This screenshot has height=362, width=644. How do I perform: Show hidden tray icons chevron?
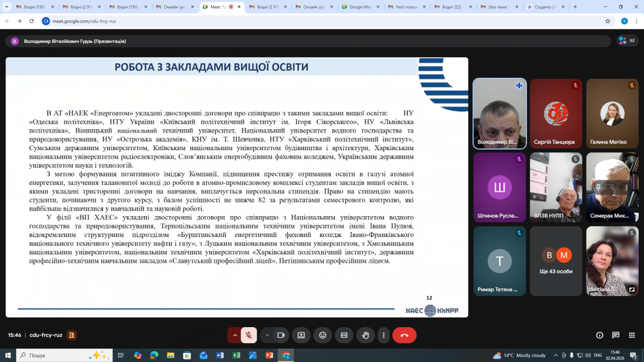[557, 355]
